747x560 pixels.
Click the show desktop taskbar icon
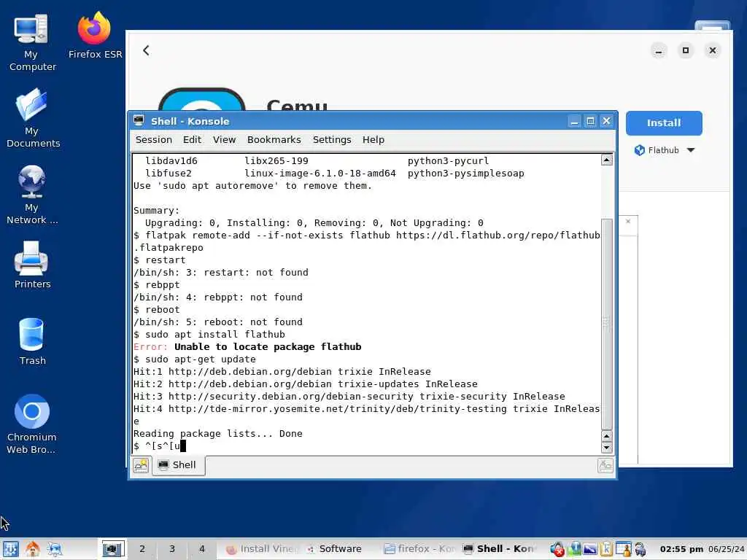(55, 549)
